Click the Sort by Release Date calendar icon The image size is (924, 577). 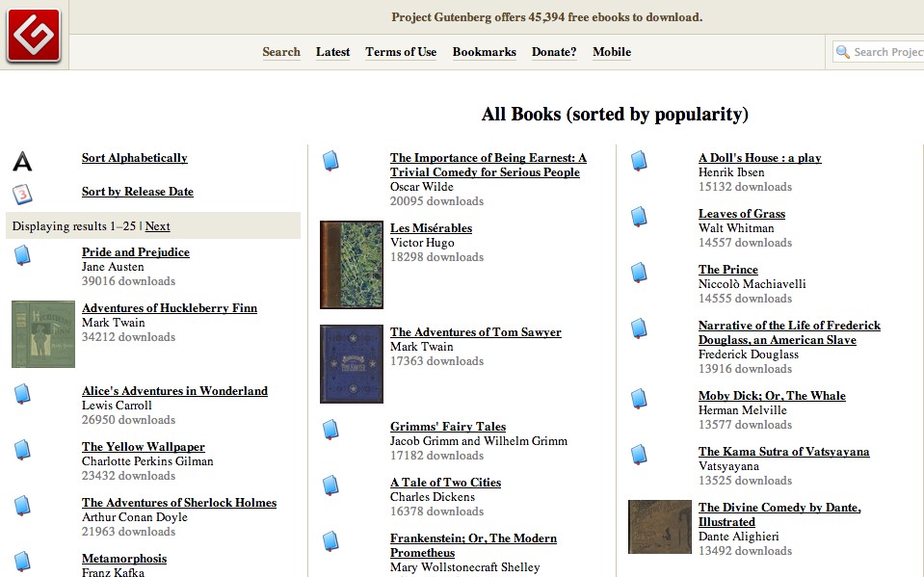pyautogui.click(x=22, y=195)
